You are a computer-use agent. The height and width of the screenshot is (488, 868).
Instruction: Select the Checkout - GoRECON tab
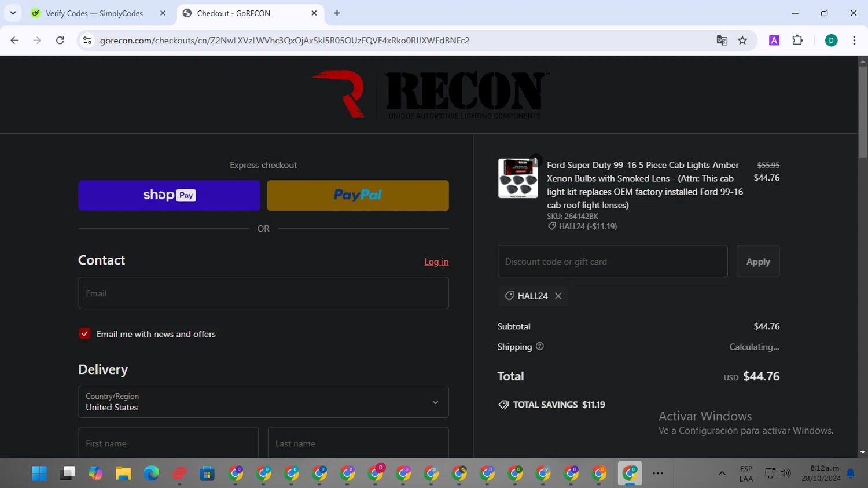[234, 13]
